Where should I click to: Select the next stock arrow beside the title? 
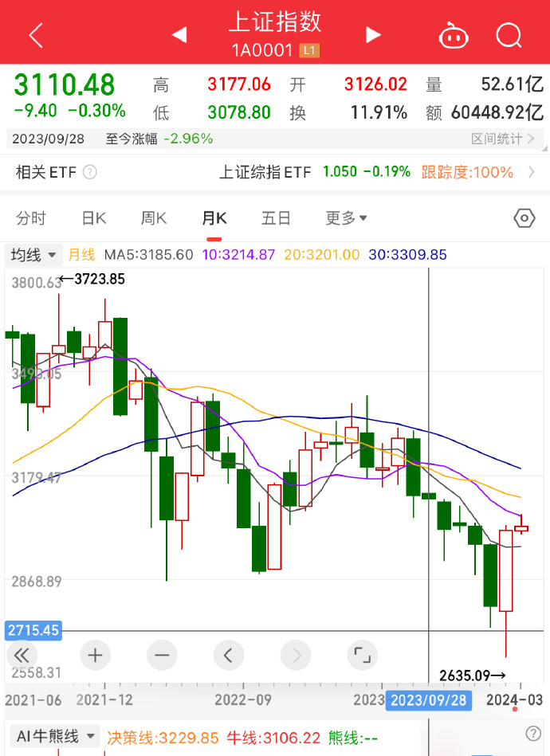pyautogui.click(x=371, y=33)
